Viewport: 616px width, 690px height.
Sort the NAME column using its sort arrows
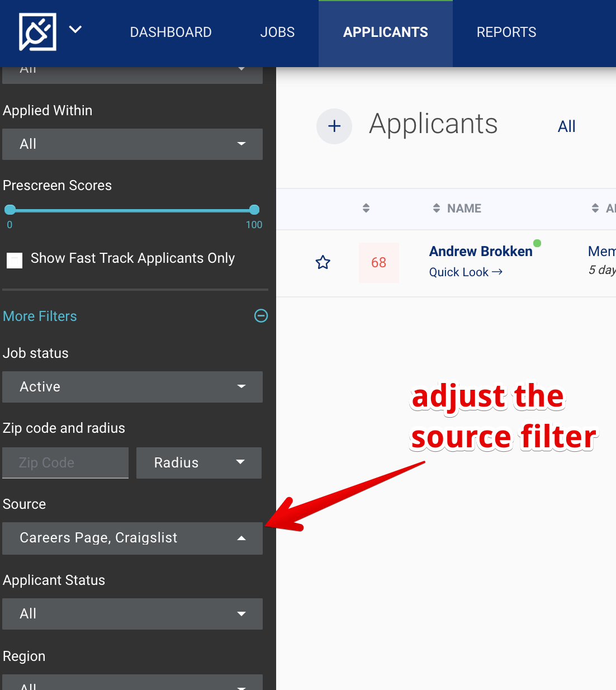coord(437,207)
